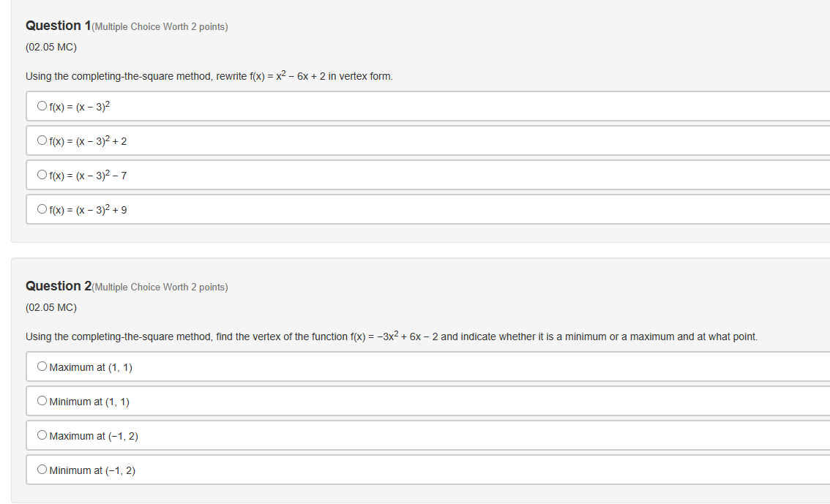
Task: Select answer f(x) = (x − 3)² + 2
Action: [x=42, y=139]
